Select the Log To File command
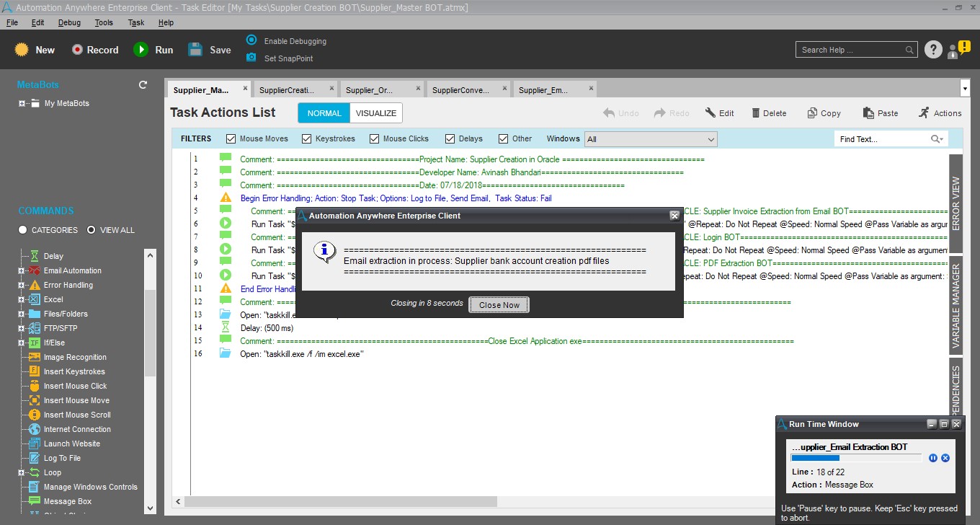Viewport: 980px width, 525px height. tap(62, 458)
